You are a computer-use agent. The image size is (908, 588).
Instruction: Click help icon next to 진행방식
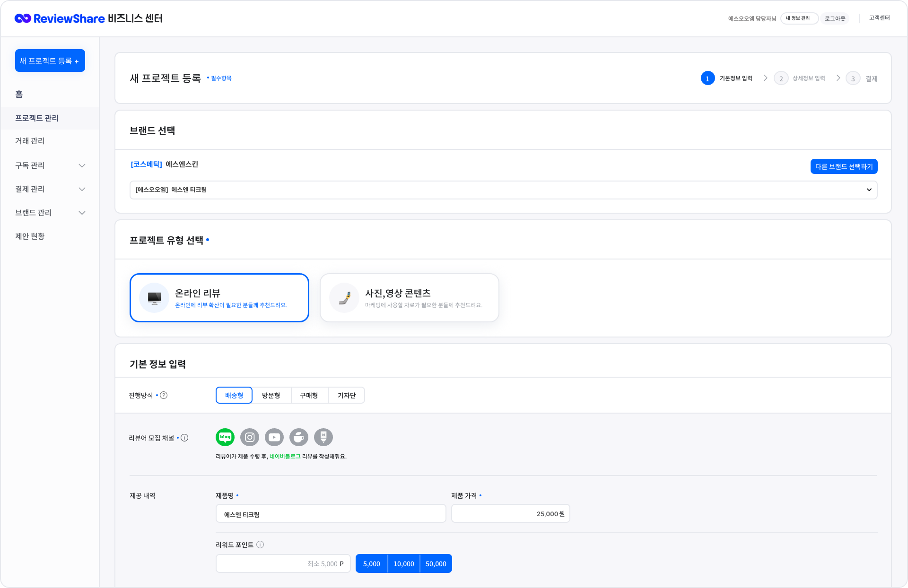tap(164, 395)
